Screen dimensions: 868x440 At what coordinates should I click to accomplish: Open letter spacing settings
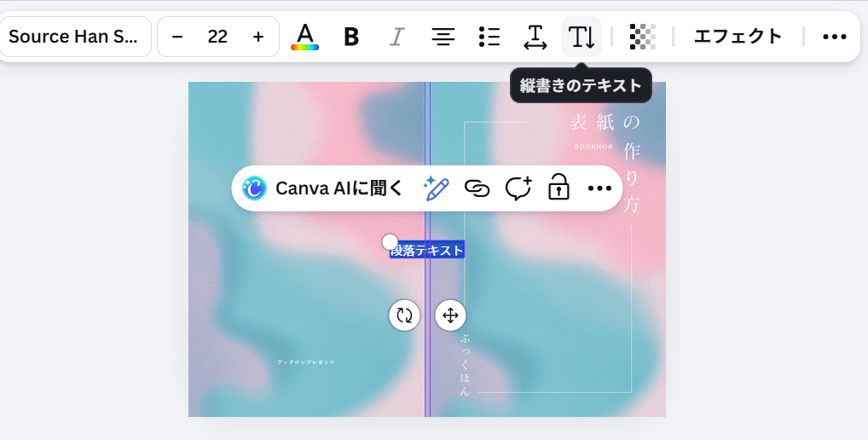point(535,37)
